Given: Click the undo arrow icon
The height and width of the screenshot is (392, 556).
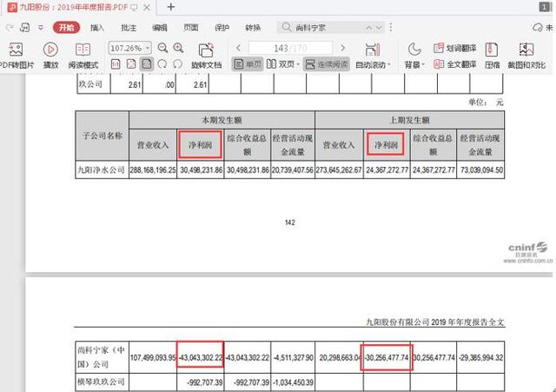Looking at the screenshot, I should (x=10, y=27).
